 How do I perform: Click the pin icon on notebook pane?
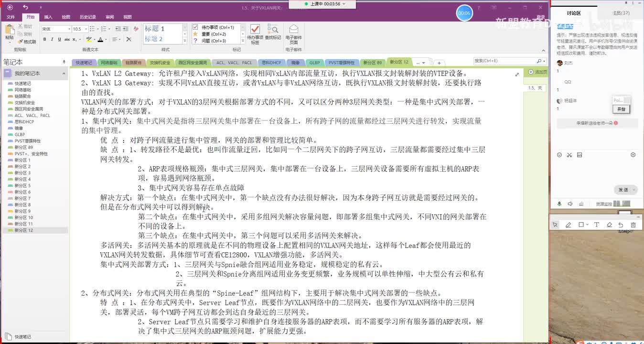(64, 62)
